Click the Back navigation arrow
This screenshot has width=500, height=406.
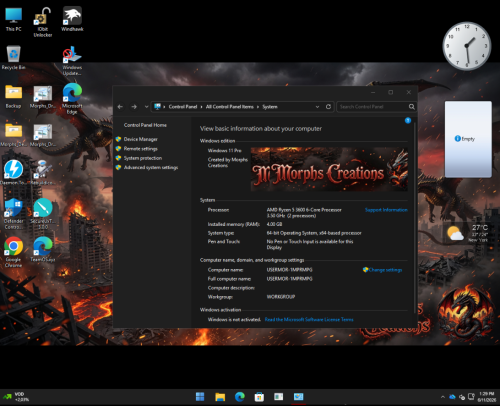tap(120, 107)
